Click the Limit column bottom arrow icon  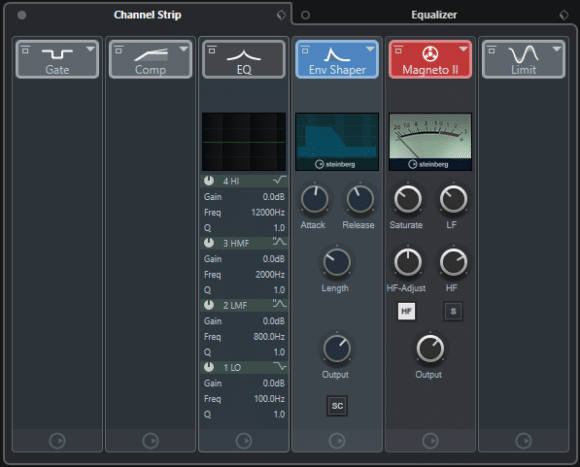coord(523,441)
